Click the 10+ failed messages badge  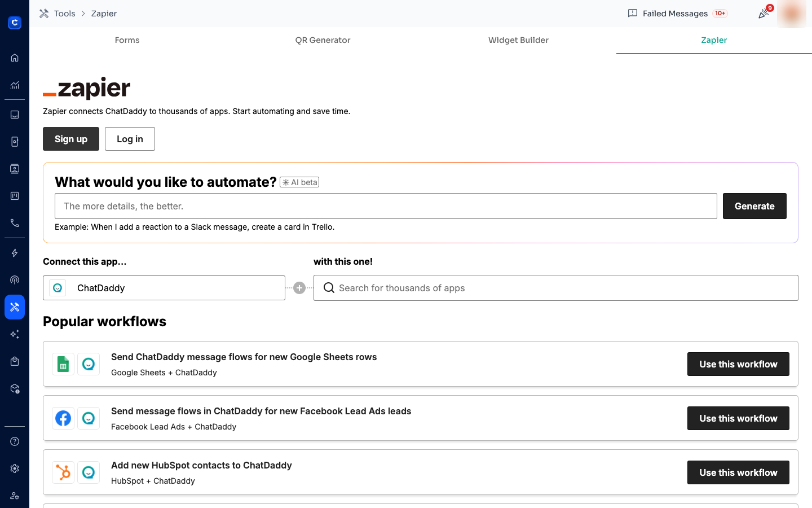[720, 14]
